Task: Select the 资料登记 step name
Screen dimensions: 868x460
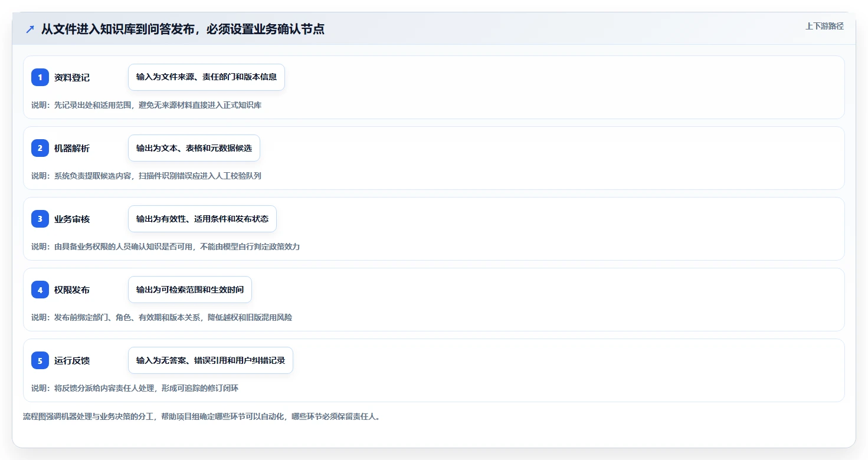Action: [72, 77]
